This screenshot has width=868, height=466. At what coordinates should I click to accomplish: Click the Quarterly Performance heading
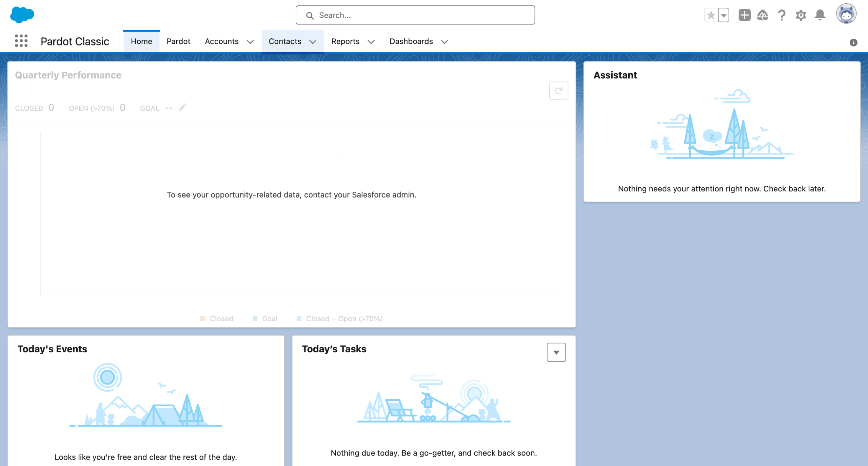pyautogui.click(x=68, y=75)
